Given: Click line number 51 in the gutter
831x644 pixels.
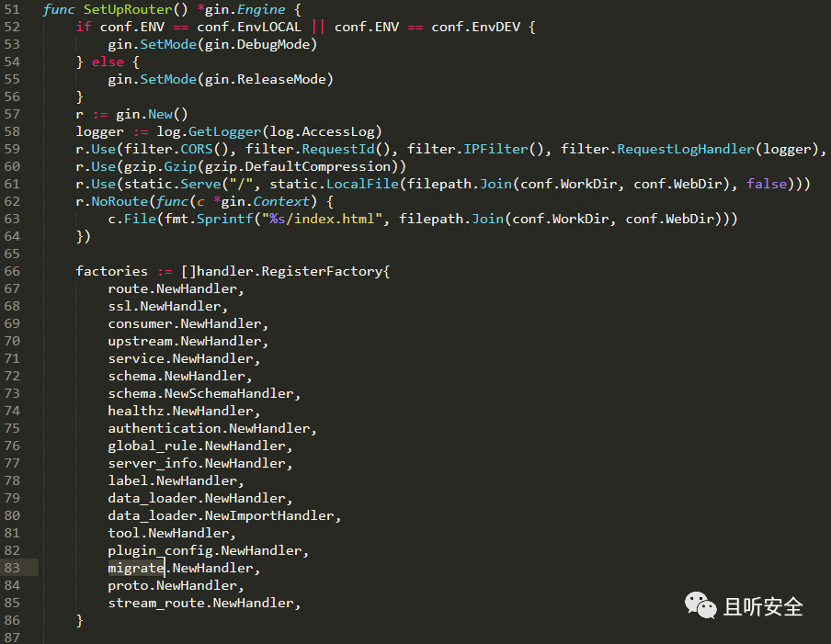Looking at the screenshot, I should coord(12,9).
